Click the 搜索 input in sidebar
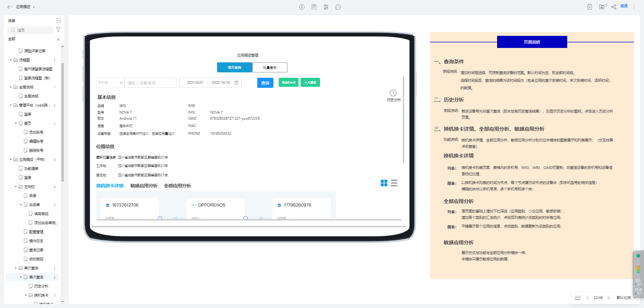The height and width of the screenshot is (308, 644). [x=30, y=30]
